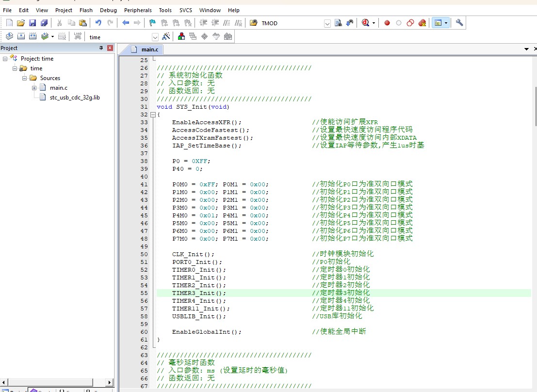537x392 pixels.
Task: Click the Batch Build icon
Action: 45,36
